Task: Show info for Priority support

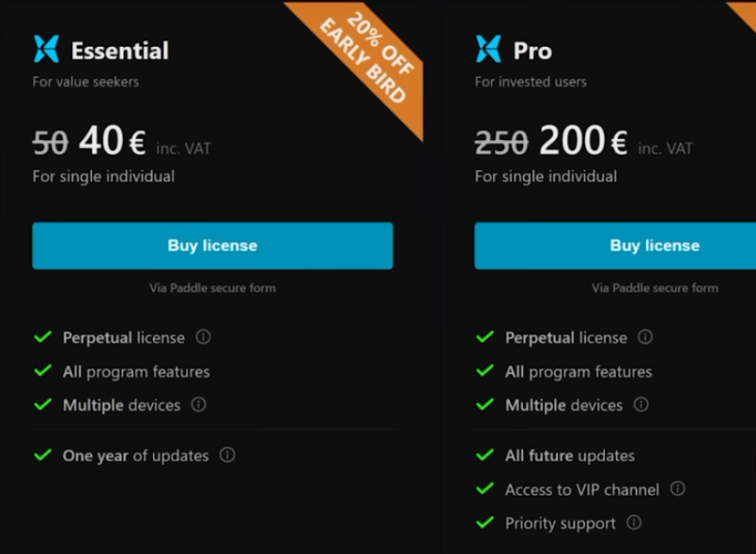Action: [x=634, y=523]
